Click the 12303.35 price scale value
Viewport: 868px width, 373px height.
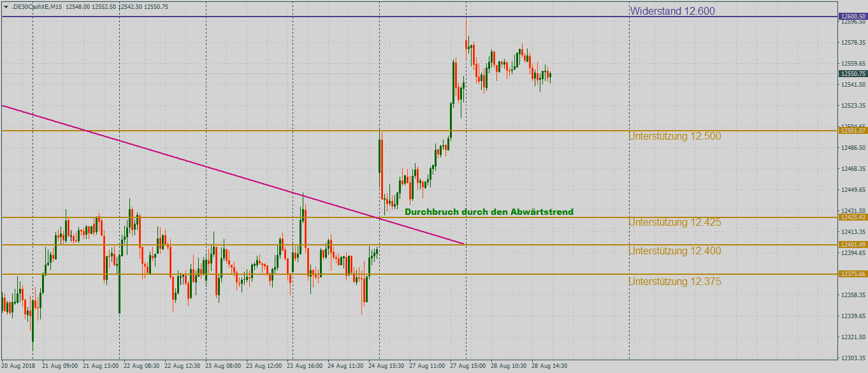coord(853,358)
